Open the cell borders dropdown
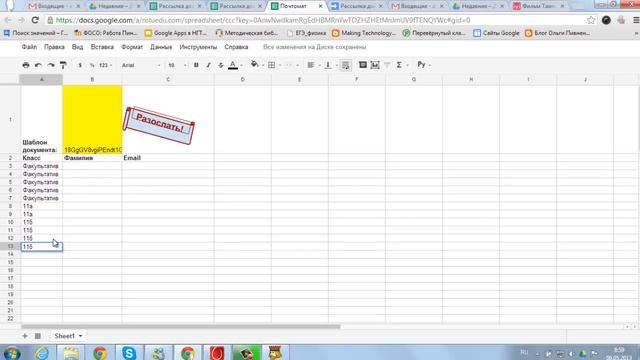 coord(274,65)
